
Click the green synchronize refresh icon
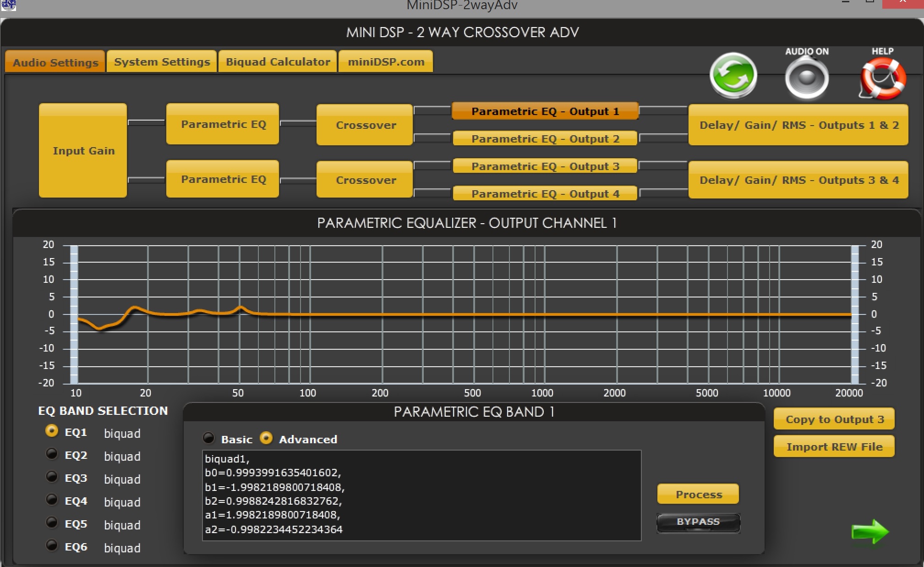coord(733,76)
